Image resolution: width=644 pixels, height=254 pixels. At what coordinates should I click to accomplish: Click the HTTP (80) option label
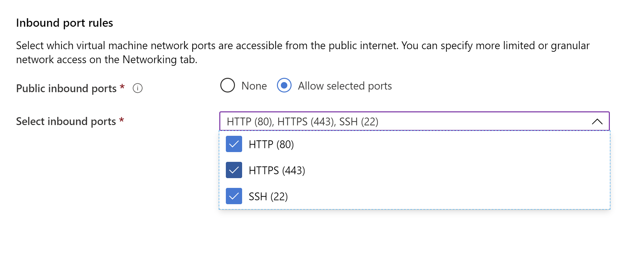pos(271,144)
